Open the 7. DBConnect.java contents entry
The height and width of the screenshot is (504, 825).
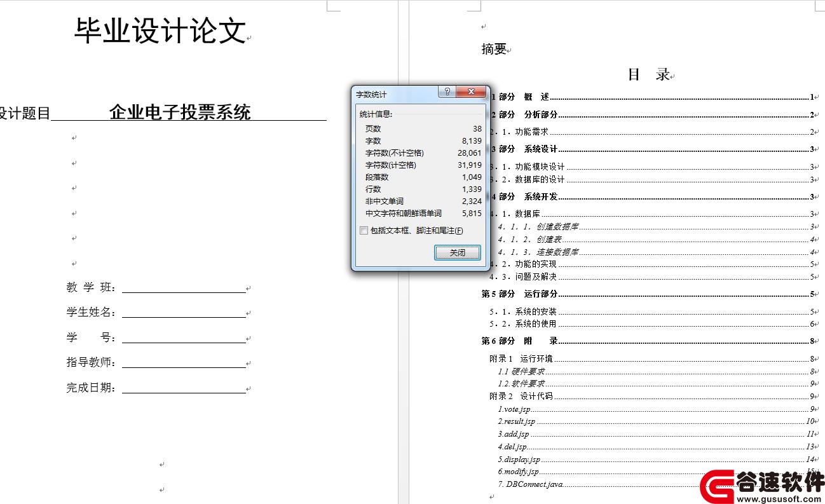tap(656, 484)
